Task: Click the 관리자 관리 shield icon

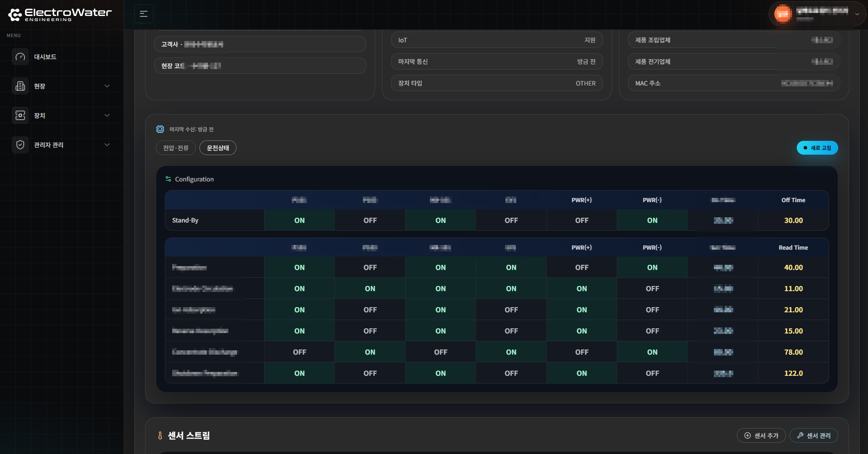Action: click(20, 145)
